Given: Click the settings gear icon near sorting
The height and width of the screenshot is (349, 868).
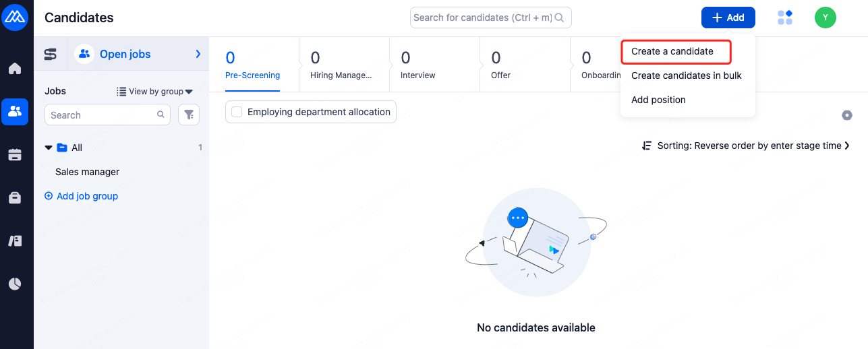Looking at the screenshot, I should 847,115.
